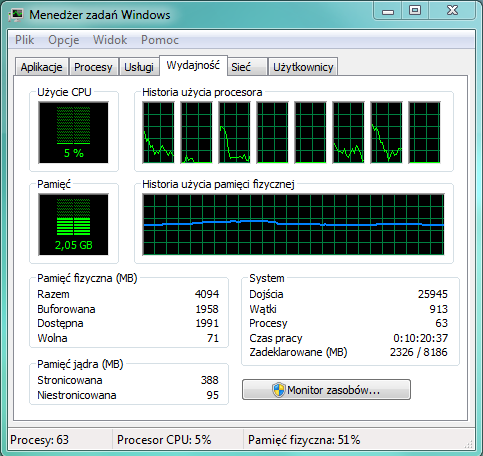Image resolution: width=483 pixels, height=456 pixels.
Task: Click status bar entry Procesor CPU: 5%
Action: [x=164, y=440]
